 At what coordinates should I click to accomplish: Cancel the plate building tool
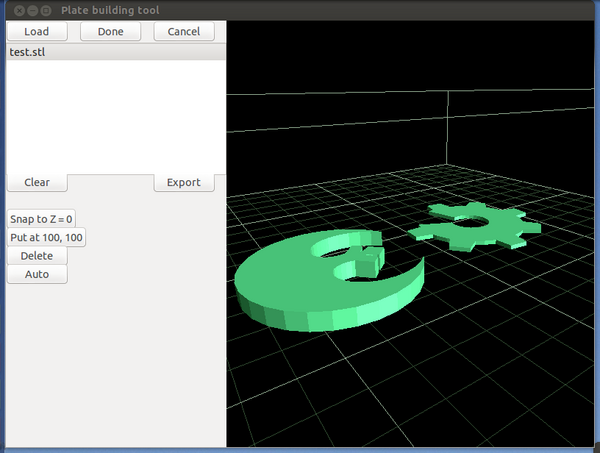184,31
